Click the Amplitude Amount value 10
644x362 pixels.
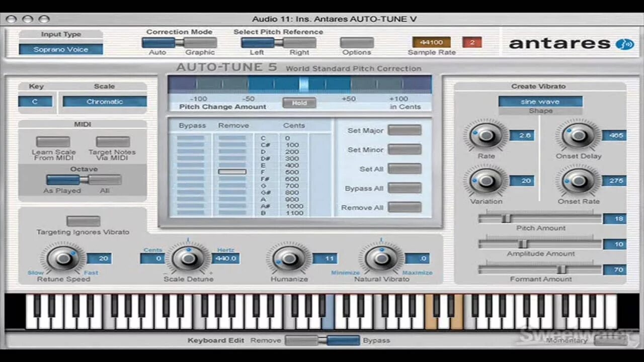click(x=615, y=244)
